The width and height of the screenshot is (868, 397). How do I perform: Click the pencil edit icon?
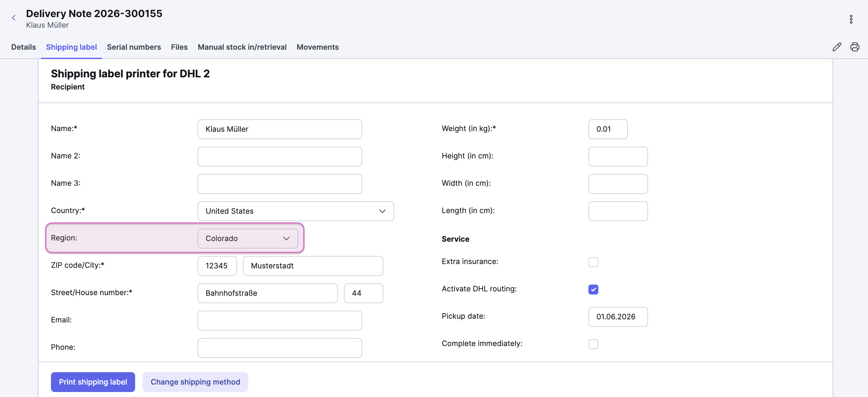point(837,47)
